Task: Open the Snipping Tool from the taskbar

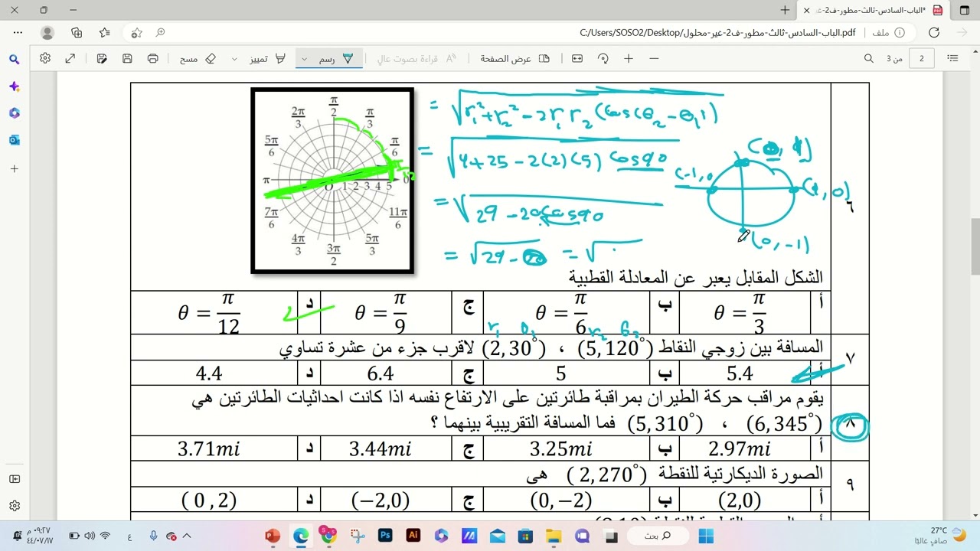Action: (357, 536)
